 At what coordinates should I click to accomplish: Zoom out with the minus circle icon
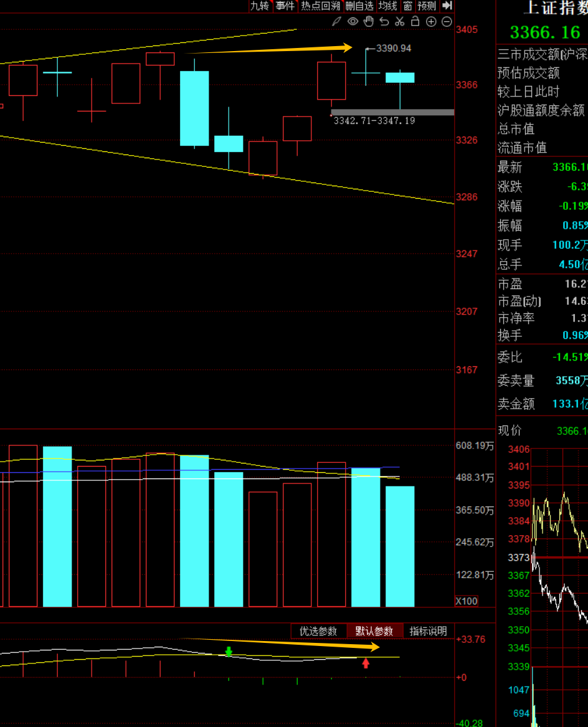click(x=447, y=22)
